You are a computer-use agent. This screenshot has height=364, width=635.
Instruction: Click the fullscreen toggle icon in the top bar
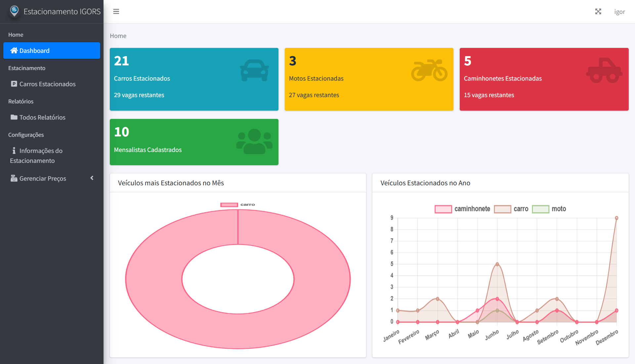599,11
